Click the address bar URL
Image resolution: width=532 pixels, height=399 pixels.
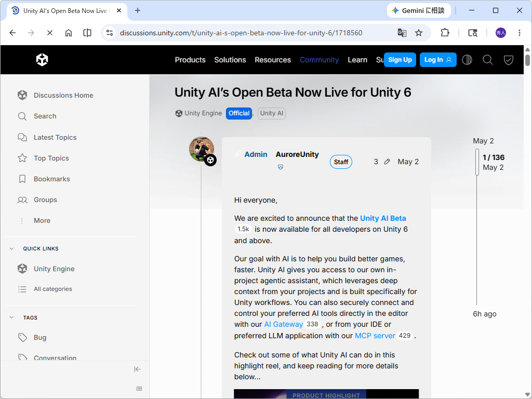[x=241, y=33]
